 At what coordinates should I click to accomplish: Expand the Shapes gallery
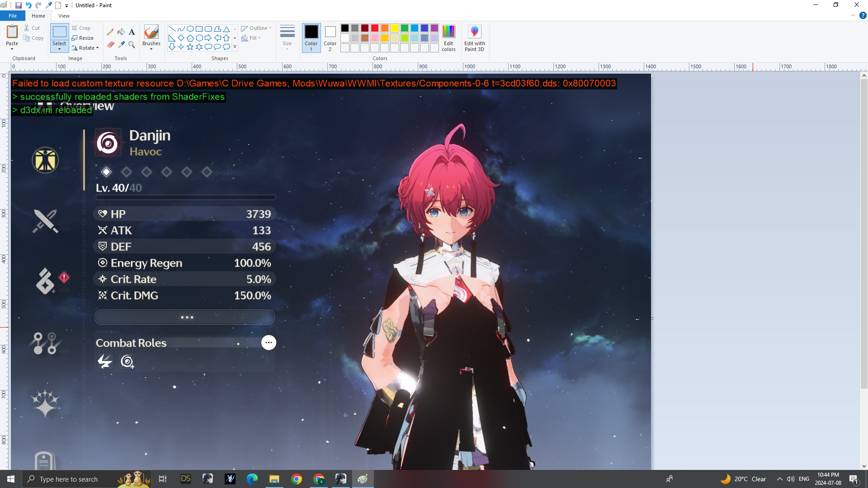tap(235, 47)
